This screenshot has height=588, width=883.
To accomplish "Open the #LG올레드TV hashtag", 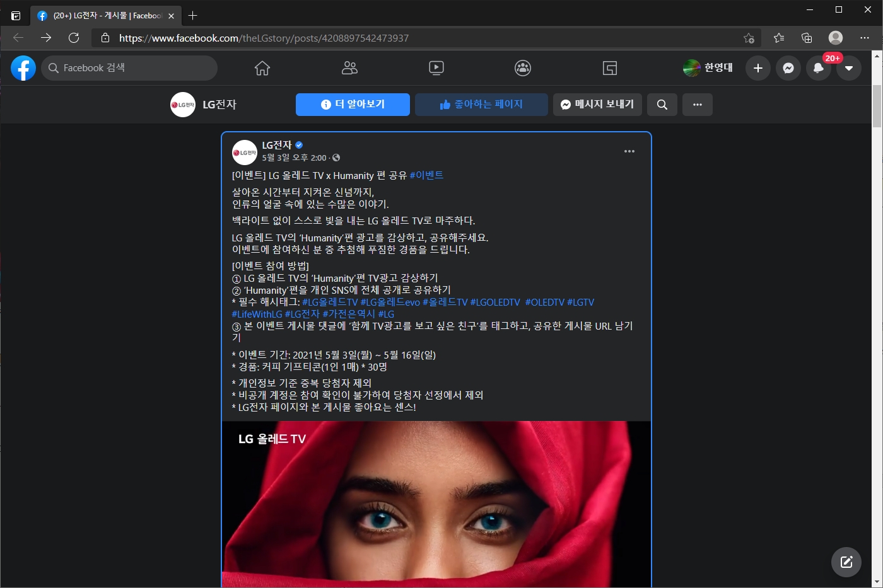I will click(330, 303).
